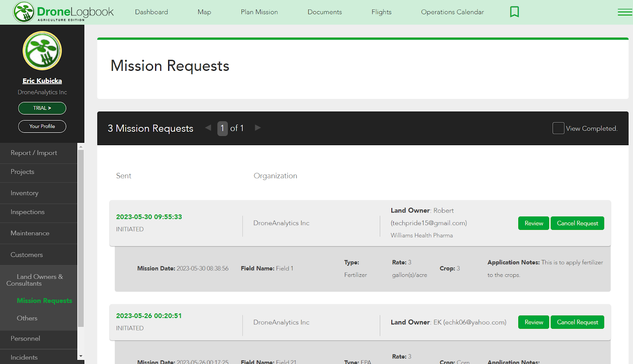Click Field Name: Field 1 text
This screenshot has width=633, height=364.
(x=267, y=268)
